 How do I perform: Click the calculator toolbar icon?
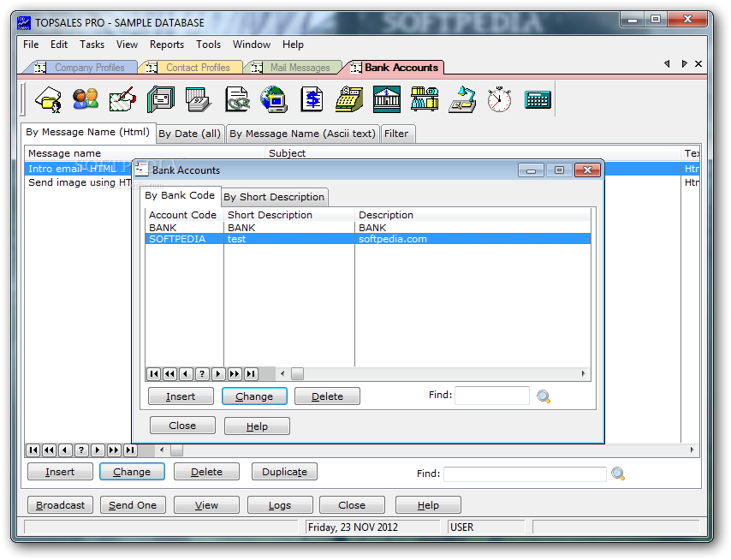538,100
